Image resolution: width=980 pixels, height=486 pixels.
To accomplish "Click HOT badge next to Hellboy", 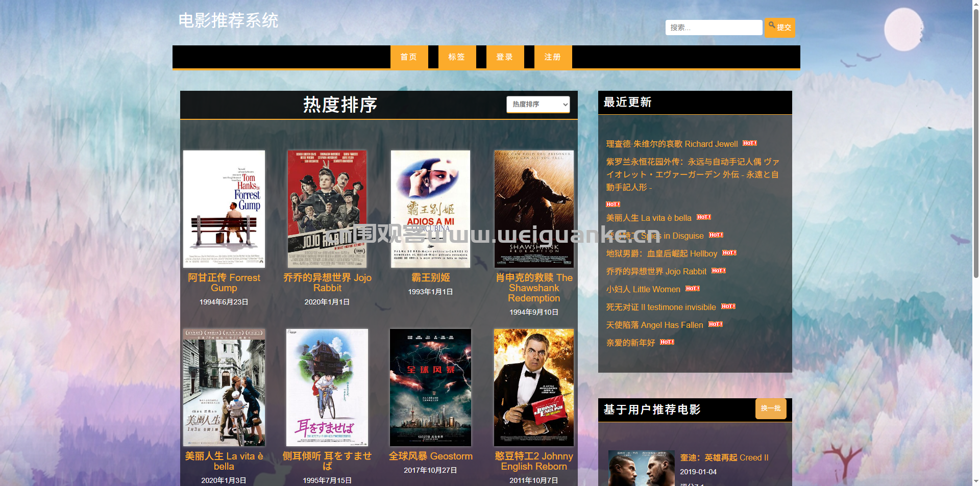I will [729, 253].
